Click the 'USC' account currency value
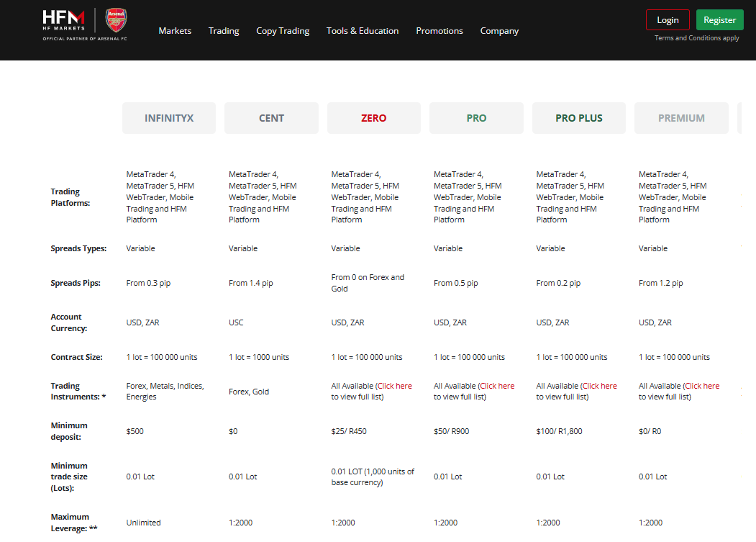This screenshot has width=756, height=542. (x=236, y=322)
